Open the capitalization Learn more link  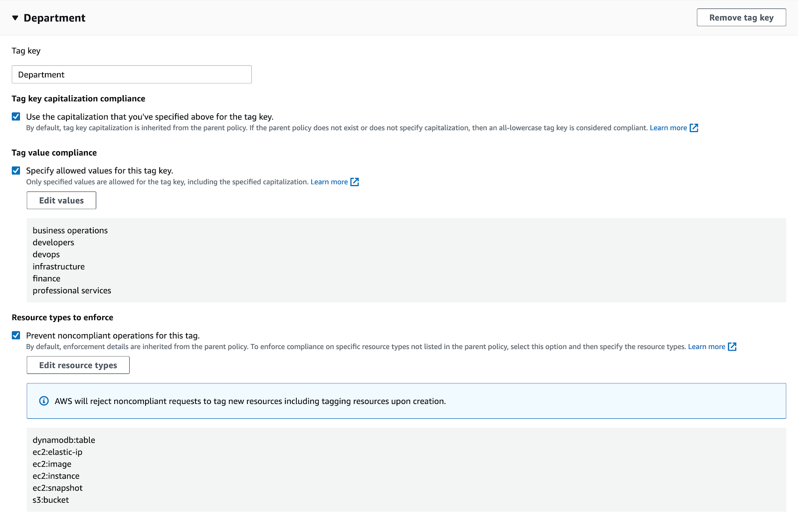click(668, 128)
